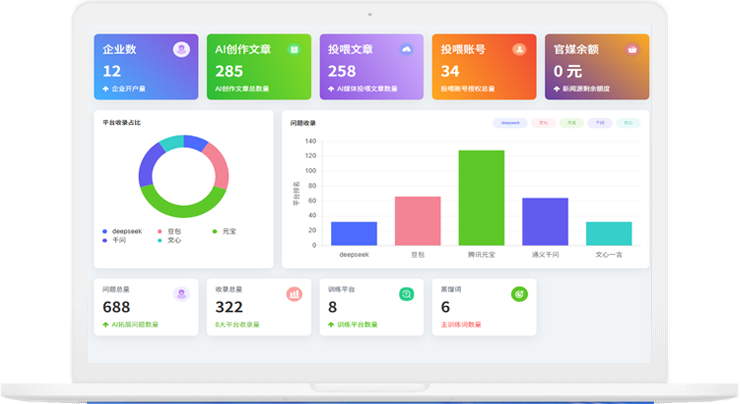Click the basket icon on 官媒余额 card
Viewport: 740px width, 404px height.
coord(632,49)
